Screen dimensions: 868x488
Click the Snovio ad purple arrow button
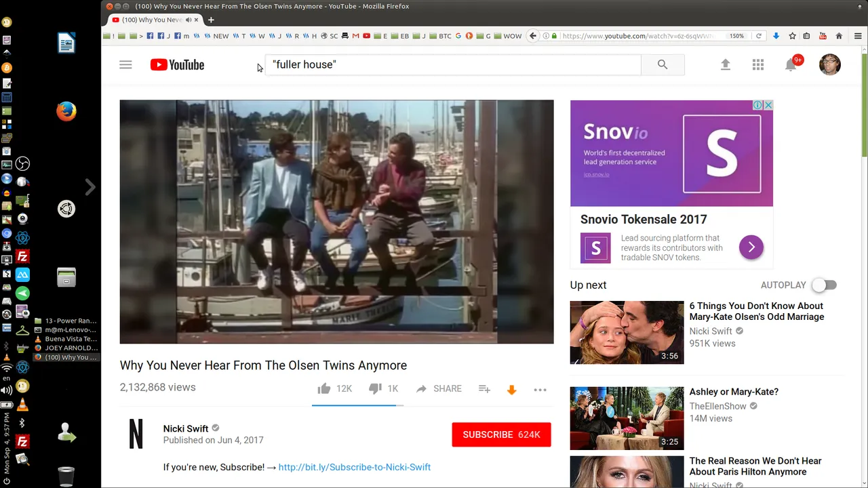coord(751,247)
